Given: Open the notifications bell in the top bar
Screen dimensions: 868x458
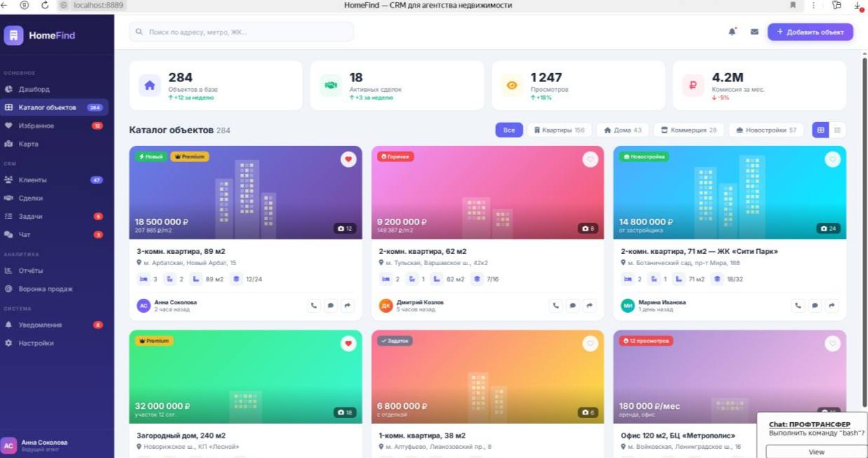Looking at the screenshot, I should pyautogui.click(x=733, y=32).
